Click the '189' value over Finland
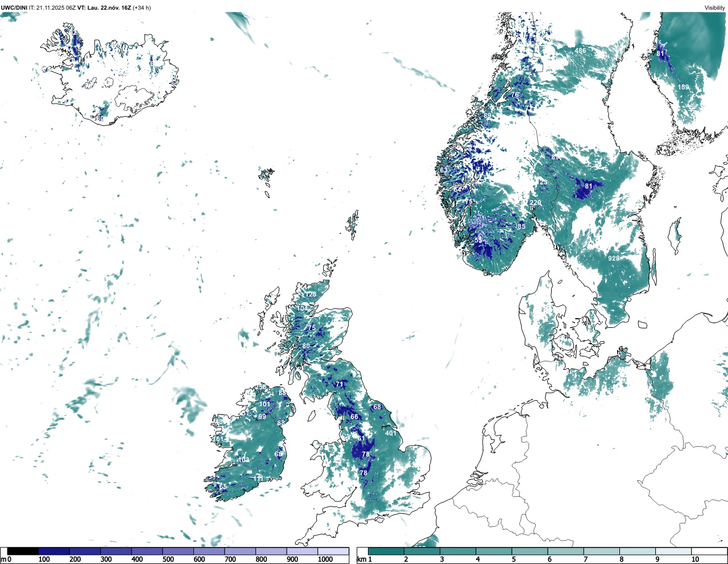This screenshot has height=564, width=728. click(x=683, y=87)
